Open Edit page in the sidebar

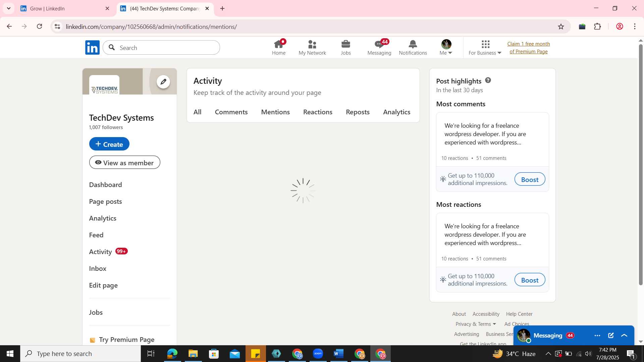tap(103, 285)
